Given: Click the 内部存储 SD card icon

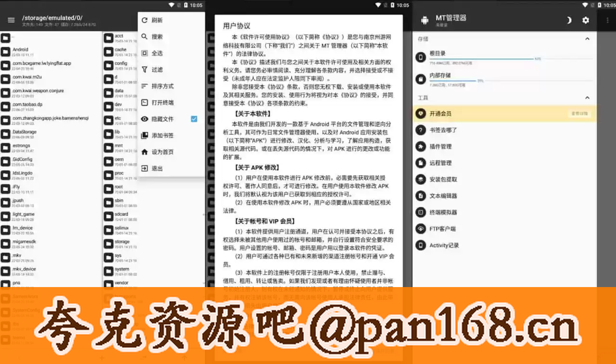Looking at the screenshot, I should point(421,78).
